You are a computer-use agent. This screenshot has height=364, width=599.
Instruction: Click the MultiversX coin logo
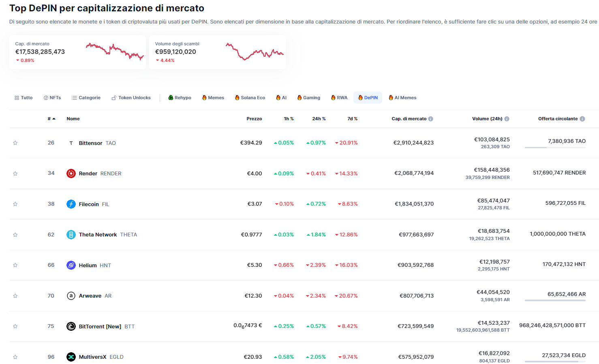click(71, 357)
